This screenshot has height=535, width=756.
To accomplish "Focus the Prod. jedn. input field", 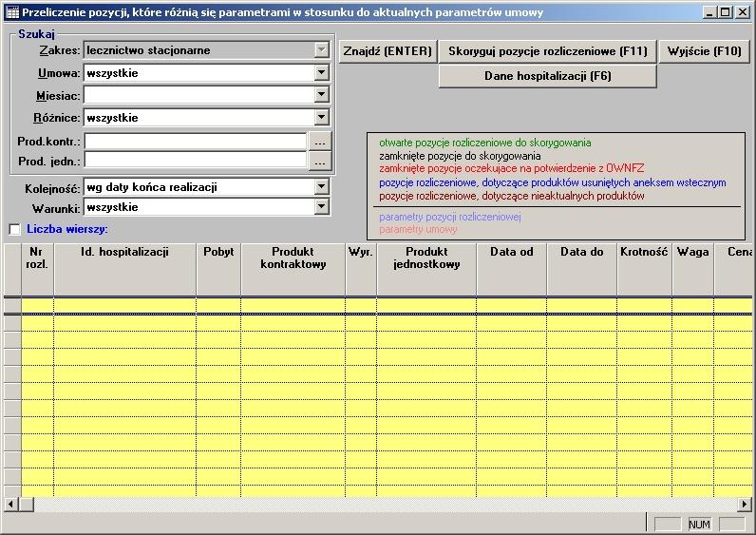I will 196,161.
